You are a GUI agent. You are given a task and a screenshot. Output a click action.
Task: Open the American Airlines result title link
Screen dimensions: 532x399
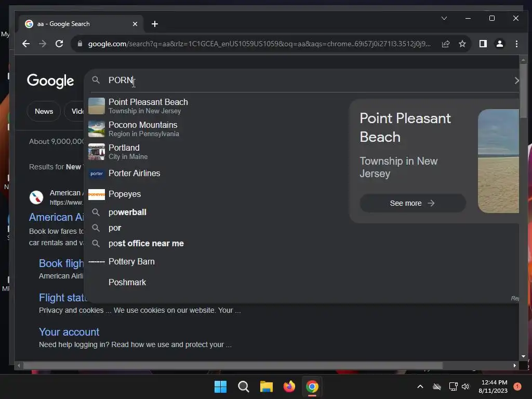56,217
